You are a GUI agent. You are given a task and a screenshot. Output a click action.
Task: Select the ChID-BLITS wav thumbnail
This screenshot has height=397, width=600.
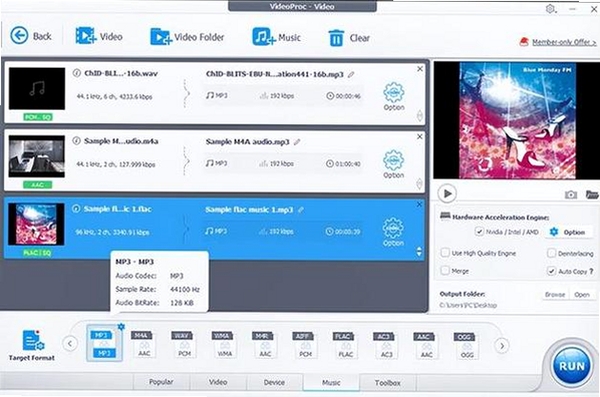click(x=37, y=89)
